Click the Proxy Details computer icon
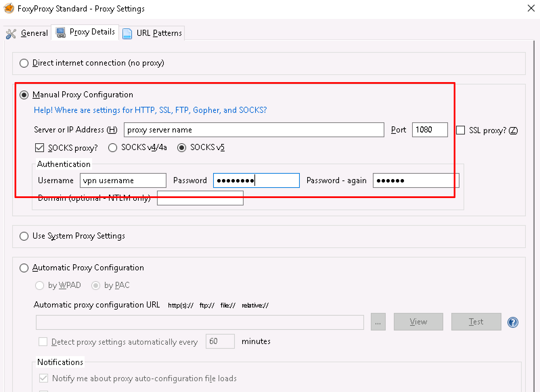Viewport: 540px width, 392px height. coord(61,32)
